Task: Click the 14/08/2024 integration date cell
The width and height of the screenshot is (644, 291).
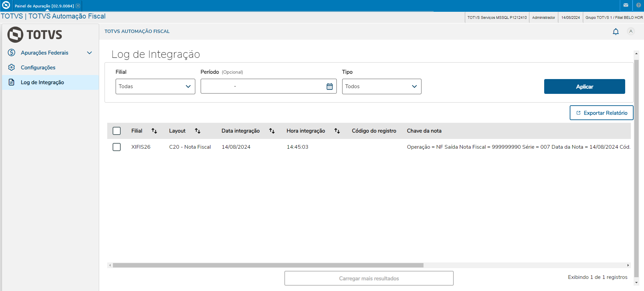Action: pos(236,147)
